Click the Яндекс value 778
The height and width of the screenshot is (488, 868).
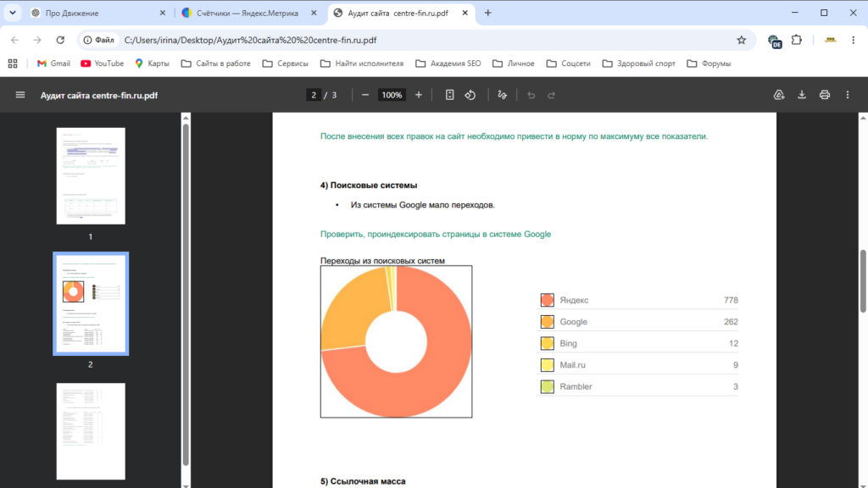click(731, 300)
